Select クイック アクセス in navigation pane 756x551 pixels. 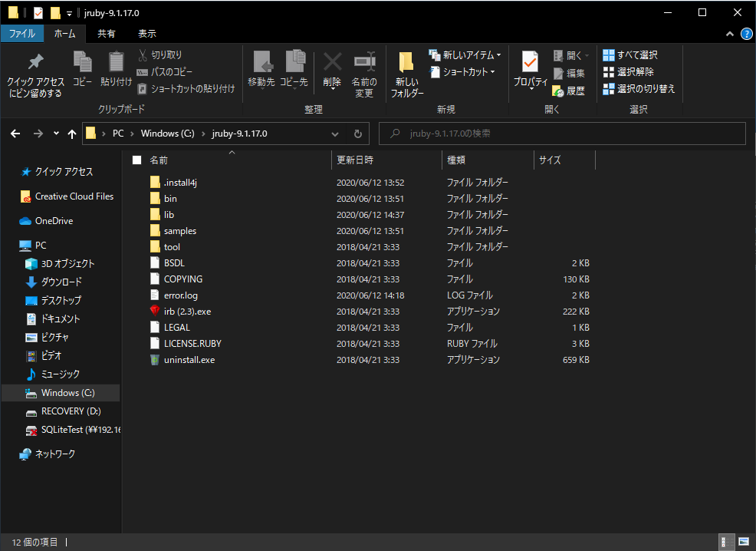click(58, 172)
